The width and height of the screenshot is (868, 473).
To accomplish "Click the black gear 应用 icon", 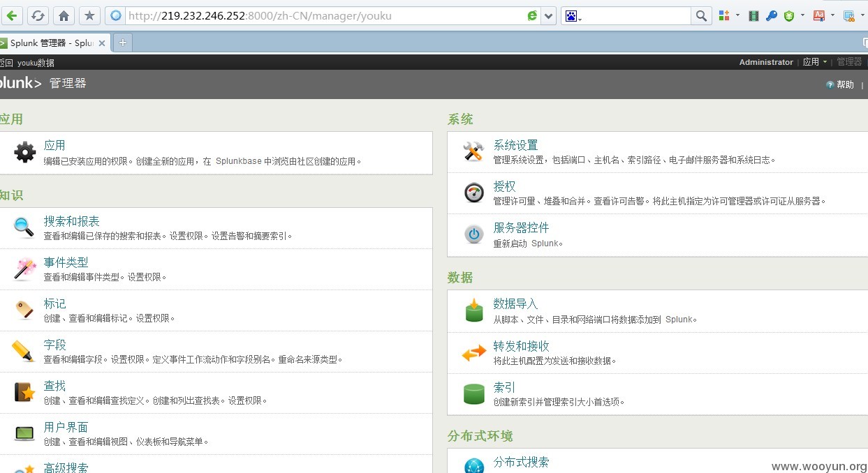I will [x=24, y=152].
